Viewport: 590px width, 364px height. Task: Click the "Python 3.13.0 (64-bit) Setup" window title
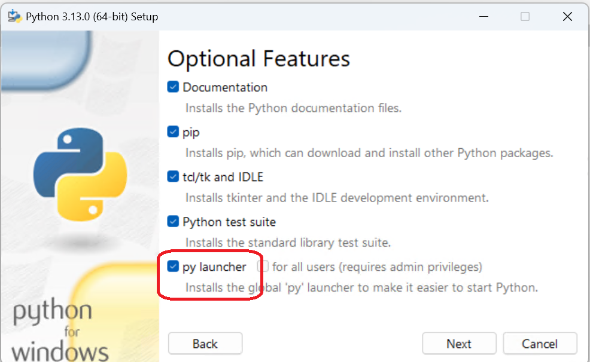(x=92, y=17)
